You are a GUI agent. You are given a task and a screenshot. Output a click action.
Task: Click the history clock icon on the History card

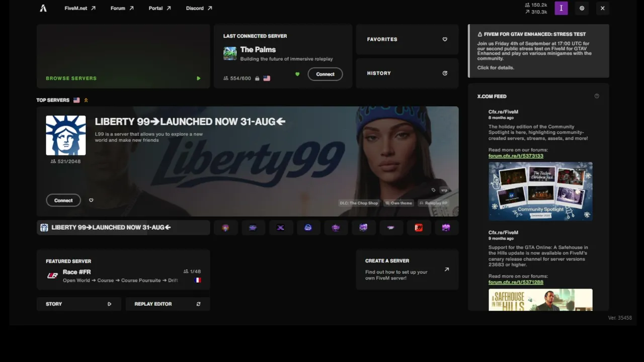click(x=445, y=73)
